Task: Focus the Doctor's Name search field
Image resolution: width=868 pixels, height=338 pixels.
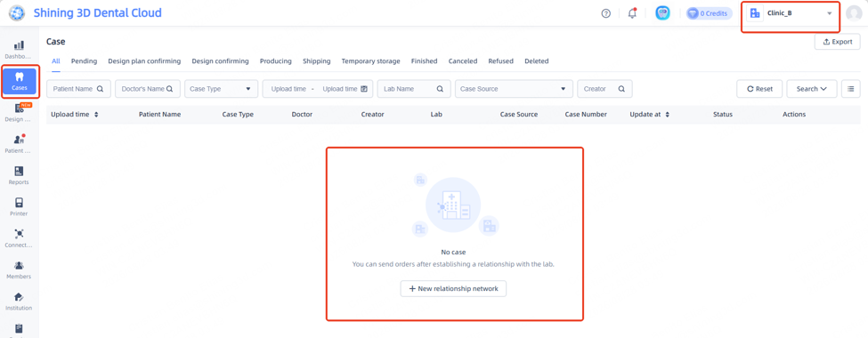Action: 148,89
